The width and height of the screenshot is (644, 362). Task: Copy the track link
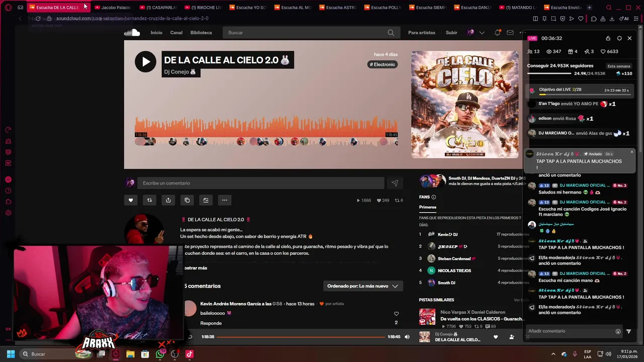click(x=187, y=200)
